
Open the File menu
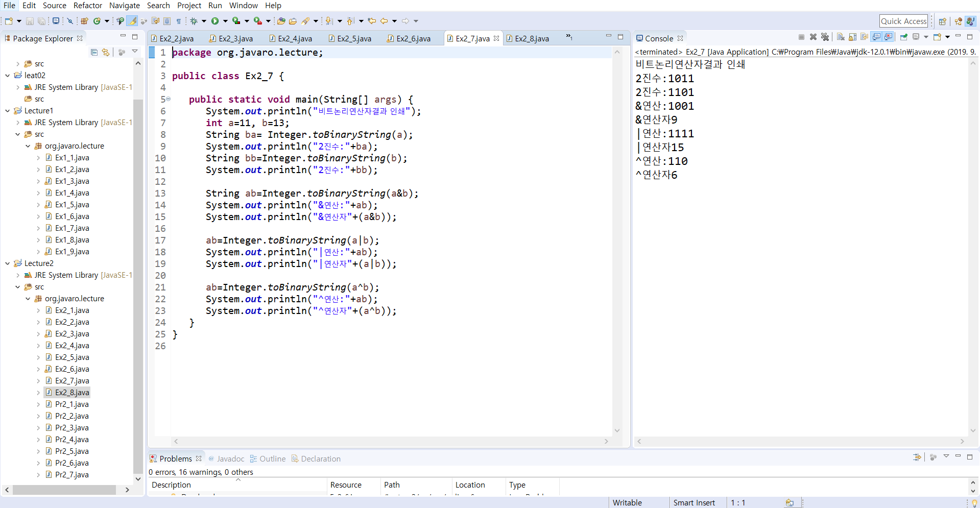(10, 5)
